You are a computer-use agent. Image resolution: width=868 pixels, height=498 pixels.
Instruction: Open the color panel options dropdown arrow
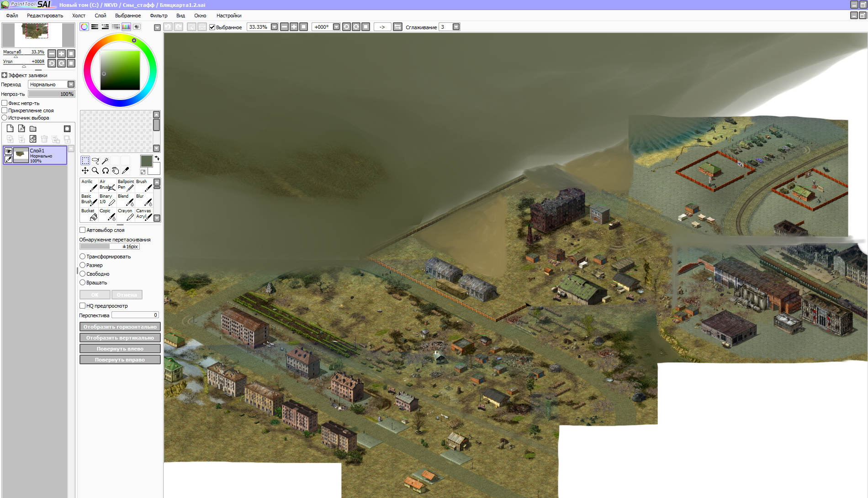(157, 27)
